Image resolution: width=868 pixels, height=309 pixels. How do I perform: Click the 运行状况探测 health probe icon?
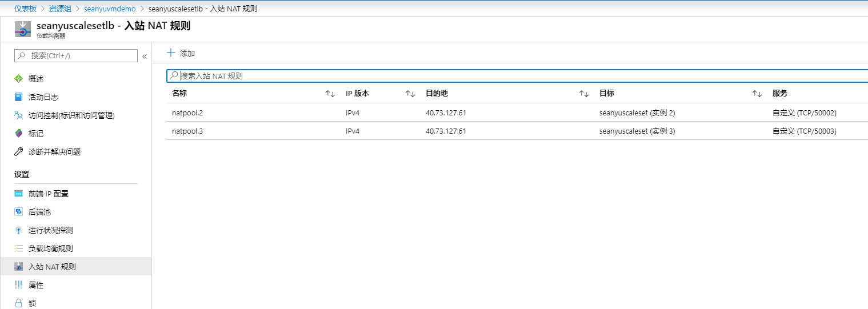(x=18, y=230)
